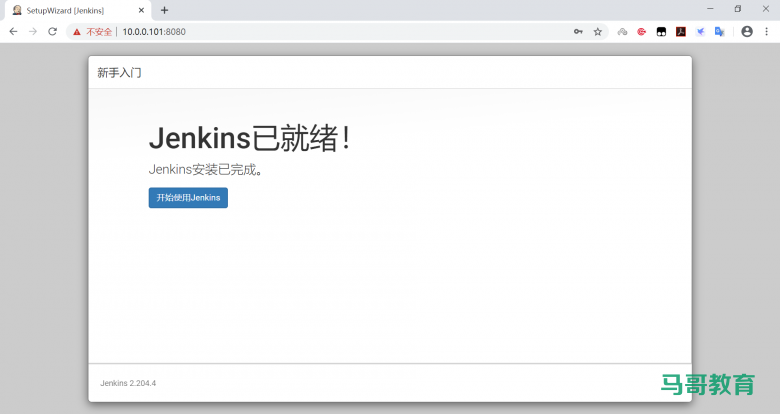Open the Adobe PDF extension icon
This screenshot has height=414, width=780.
click(681, 32)
